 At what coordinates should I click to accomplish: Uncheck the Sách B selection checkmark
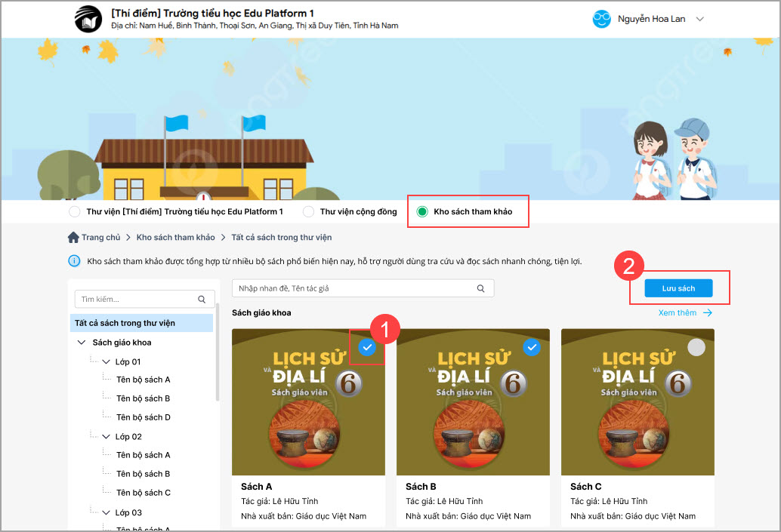532,347
